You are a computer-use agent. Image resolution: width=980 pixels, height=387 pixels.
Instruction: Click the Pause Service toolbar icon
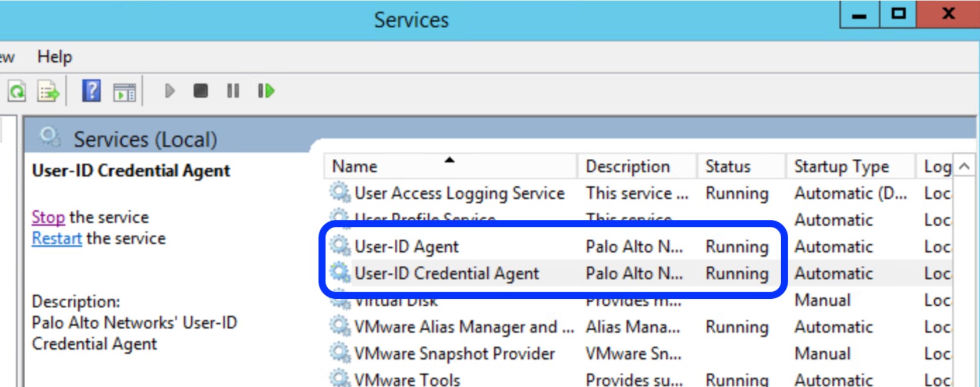(x=233, y=91)
